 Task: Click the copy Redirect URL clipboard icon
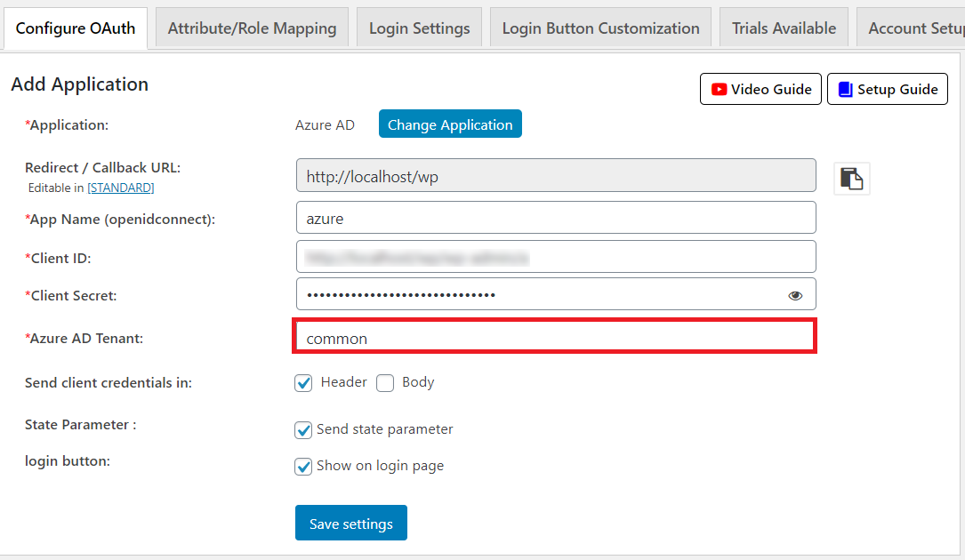[x=851, y=179]
